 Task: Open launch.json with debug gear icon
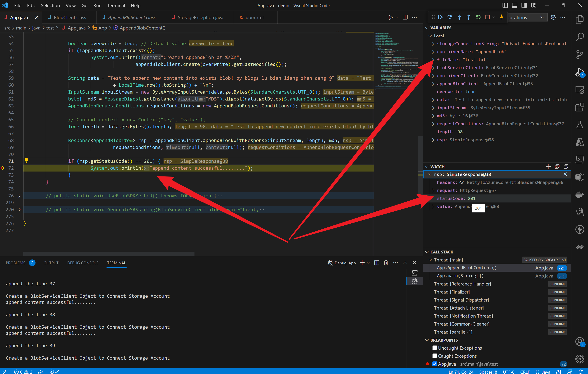(553, 17)
